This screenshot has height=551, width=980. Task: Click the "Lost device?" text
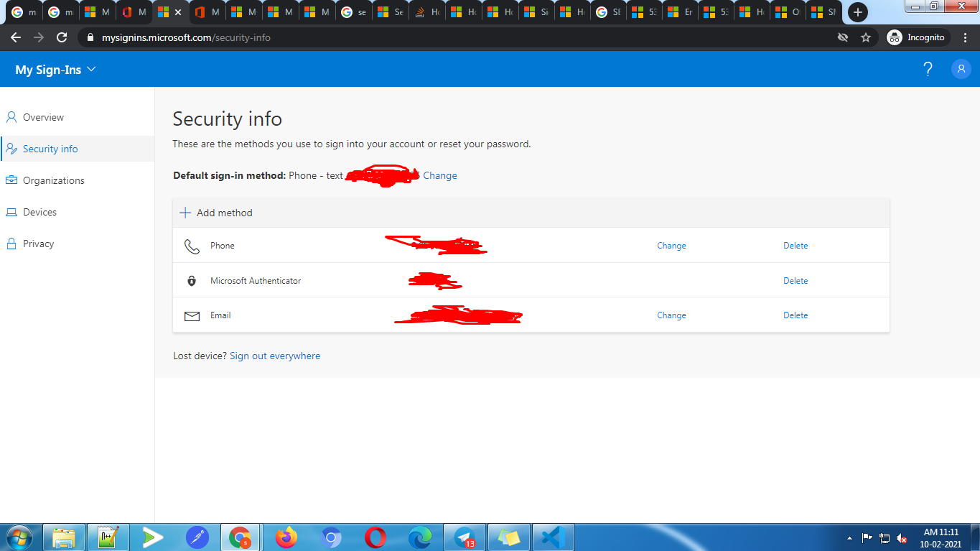200,356
